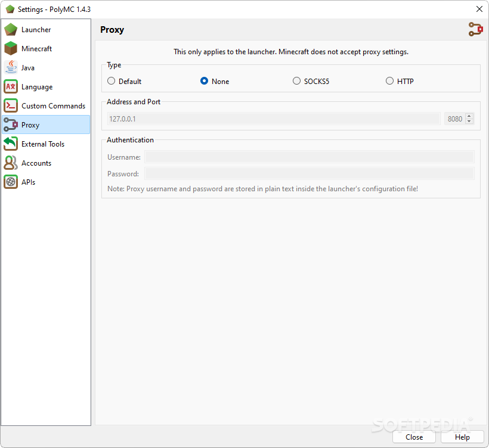Click the Launcher pentagon icon in sidebar
The height and width of the screenshot is (448, 489).
tap(11, 30)
